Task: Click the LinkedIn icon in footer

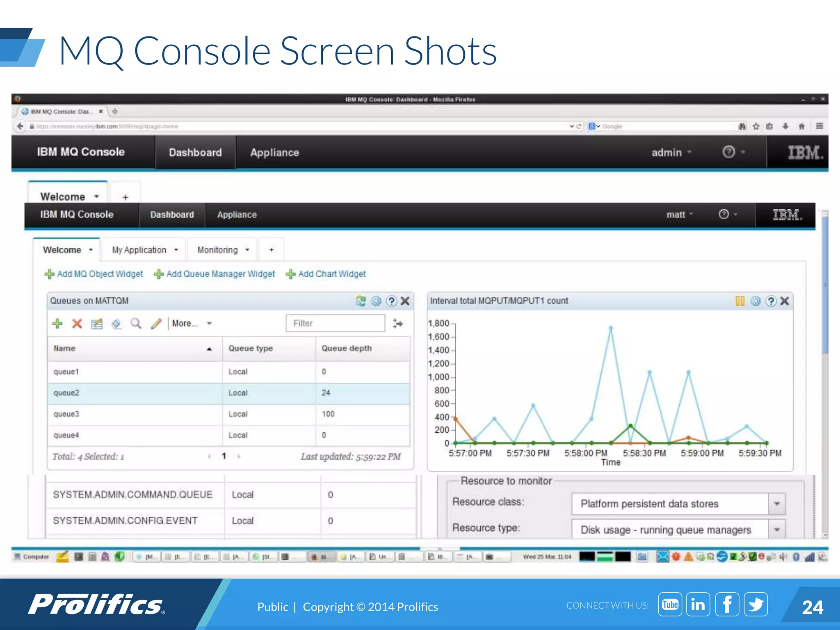Action: click(x=698, y=604)
